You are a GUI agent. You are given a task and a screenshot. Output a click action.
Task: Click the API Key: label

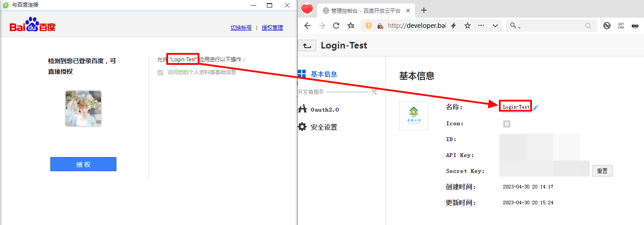click(460, 155)
